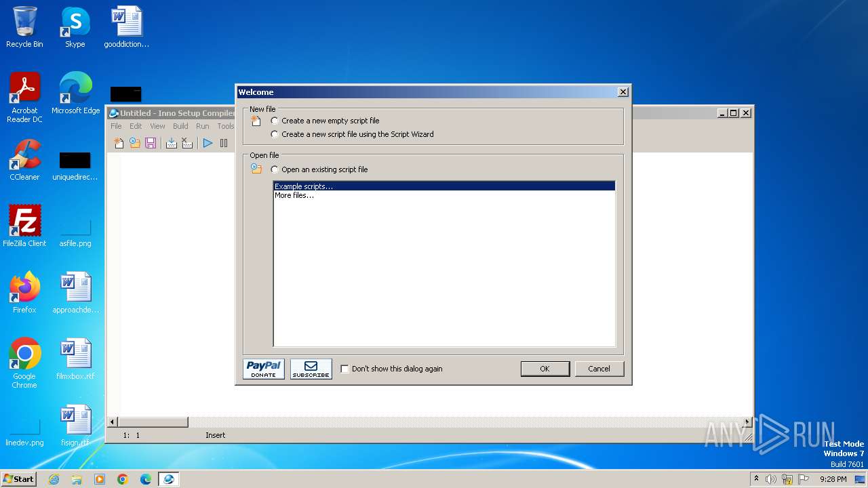Click the Save toolbar icon in Inno Setup

point(151,143)
